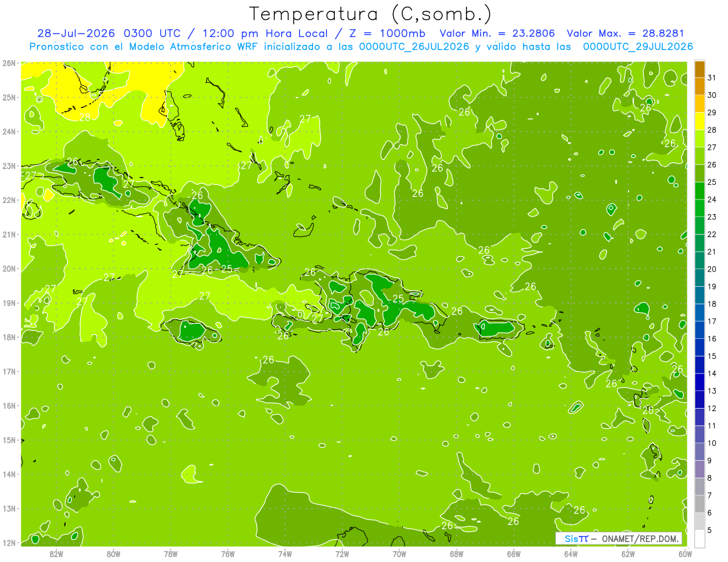Viewport: 728px width, 562px height.
Task: Click the color scale label '20'
Action: (712, 269)
